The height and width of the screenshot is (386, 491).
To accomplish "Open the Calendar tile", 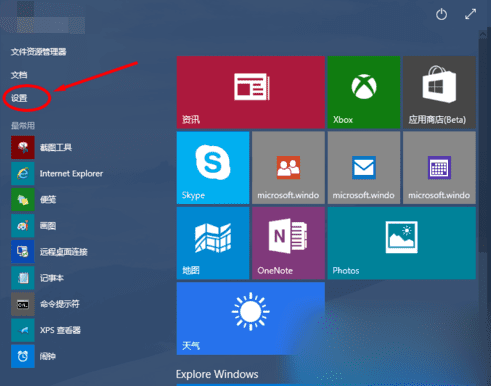I will (439, 168).
